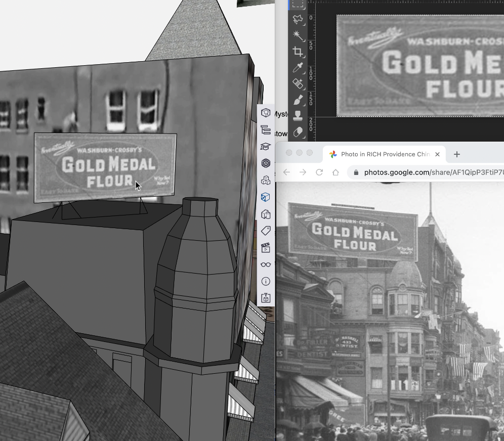Go to Chrome home page
This screenshot has height=441, width=504.
335,172
